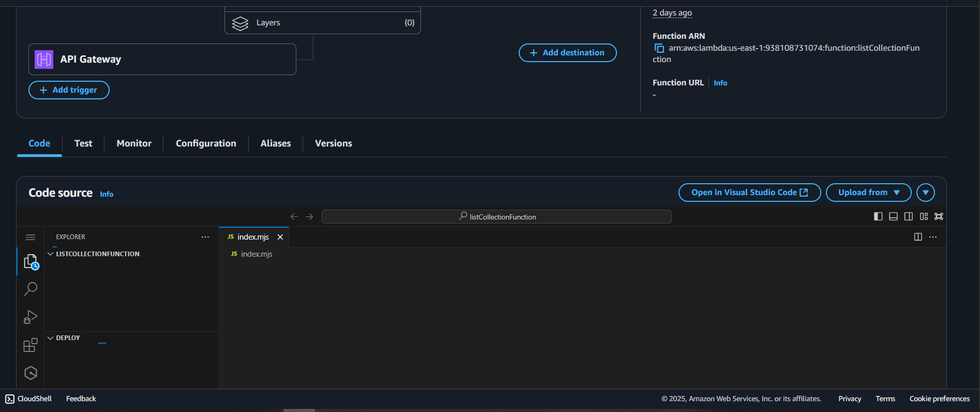This screenshot has height=412, width=980.
Task: Open the editor hamburger menu
Action: (31, 237)
